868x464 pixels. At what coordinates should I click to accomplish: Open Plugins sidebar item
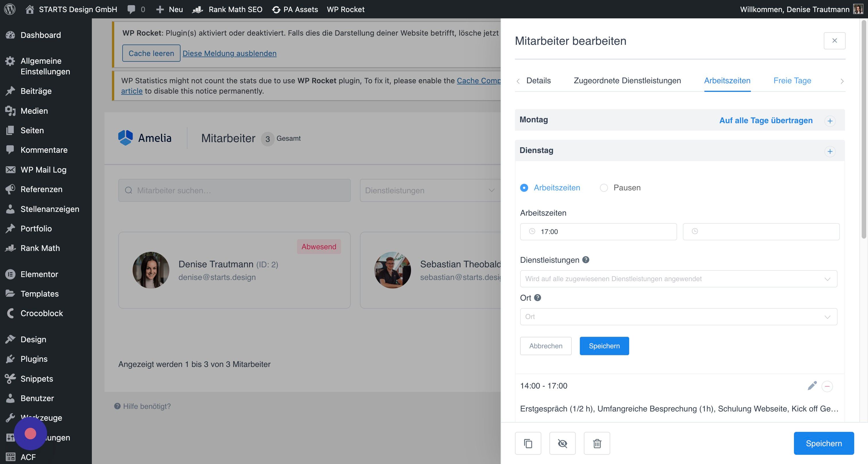[x=34, y=359]
